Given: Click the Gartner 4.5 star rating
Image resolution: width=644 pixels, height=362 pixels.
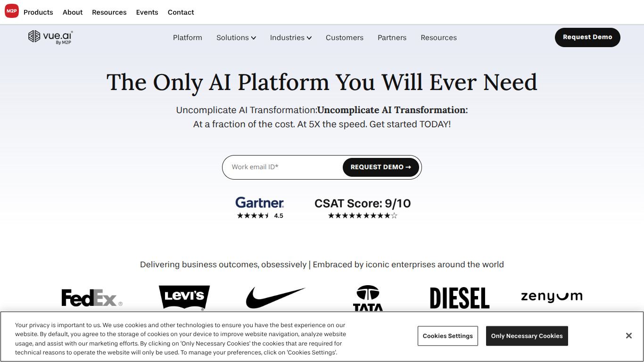Looking at the screenshot, I should point(260,216).
